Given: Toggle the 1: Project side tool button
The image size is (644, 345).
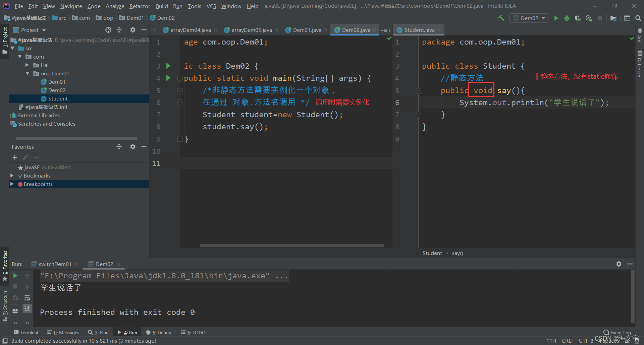Looking at the screenshot, I should [x=5, y=40].
